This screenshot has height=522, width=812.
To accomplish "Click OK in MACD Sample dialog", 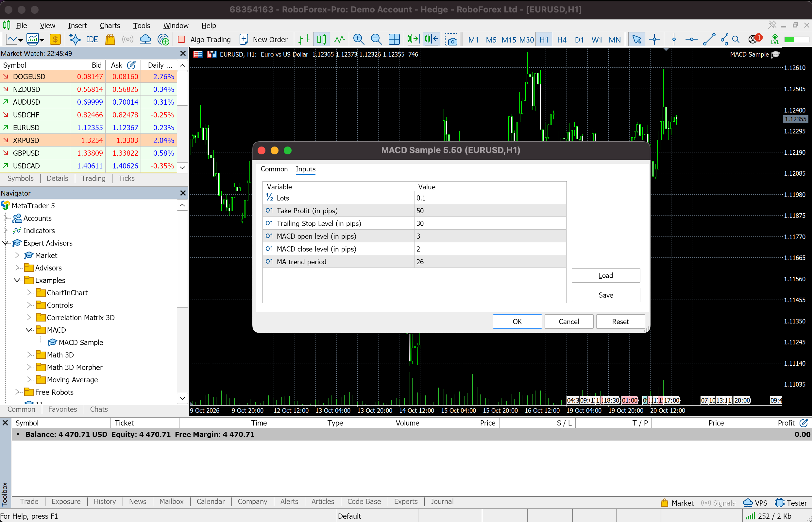I will click(517, 321).
